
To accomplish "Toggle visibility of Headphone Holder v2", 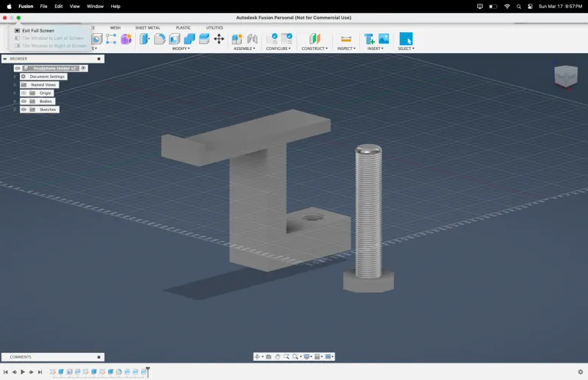I will (17, 68).
